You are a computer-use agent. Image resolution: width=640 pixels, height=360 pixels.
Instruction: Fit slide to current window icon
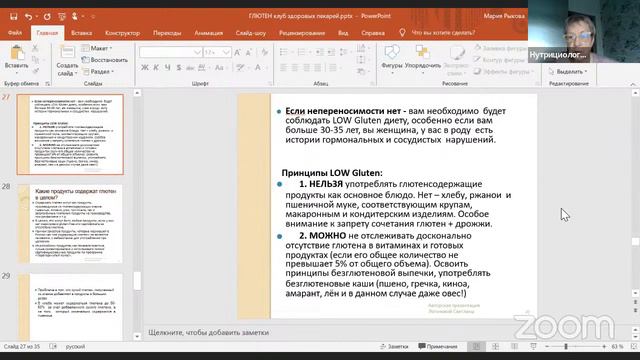coord(633,347)
